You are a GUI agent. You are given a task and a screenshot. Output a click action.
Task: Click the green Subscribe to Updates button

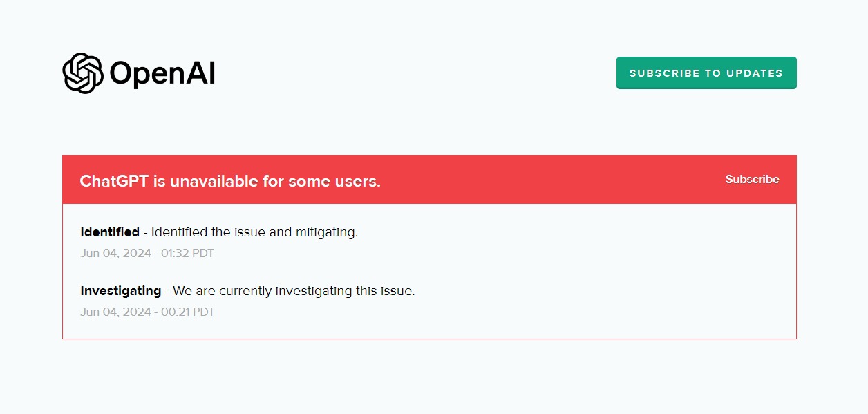pos(706,73)
